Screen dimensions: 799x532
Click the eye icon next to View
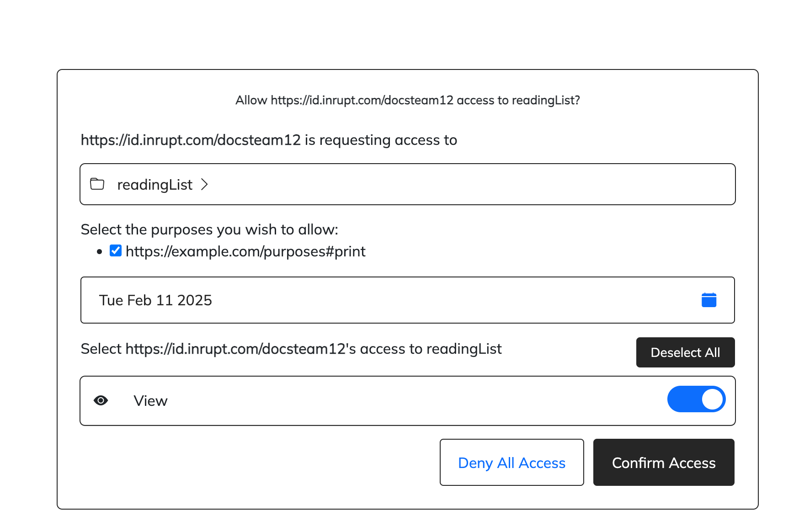pos(101,401)
